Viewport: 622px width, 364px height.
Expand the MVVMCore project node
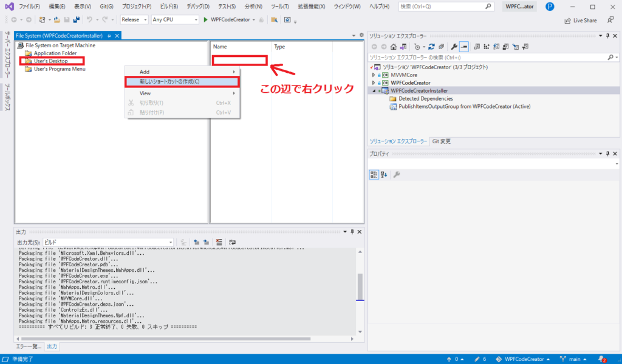(x=374, y=75)
